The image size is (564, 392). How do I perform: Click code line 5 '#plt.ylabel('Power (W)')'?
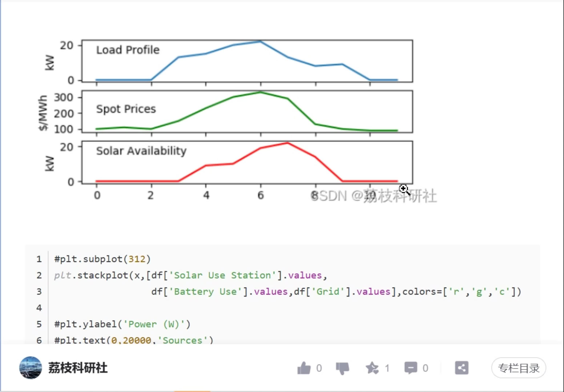pyautogui.click(x=122, y=324)
